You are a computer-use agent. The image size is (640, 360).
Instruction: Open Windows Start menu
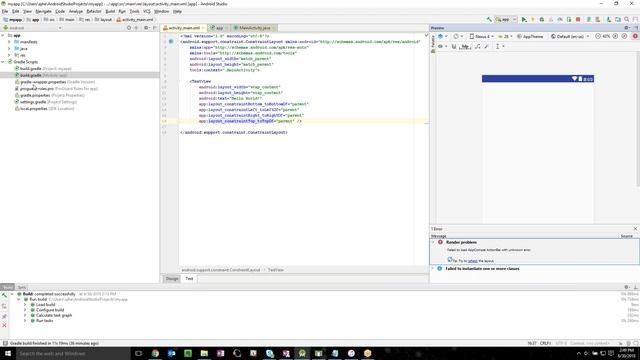point(8,353)
